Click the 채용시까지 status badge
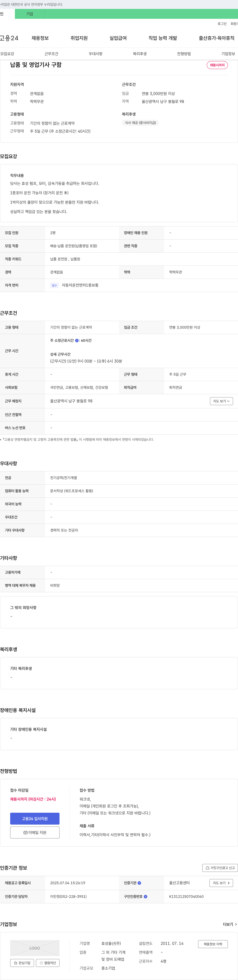The width and height of the screenshot is (238, 980). [217, 65]
